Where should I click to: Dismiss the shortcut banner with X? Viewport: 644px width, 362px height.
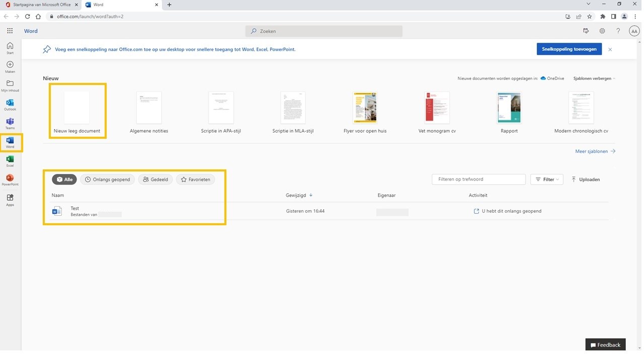click(x=610, y=49)
